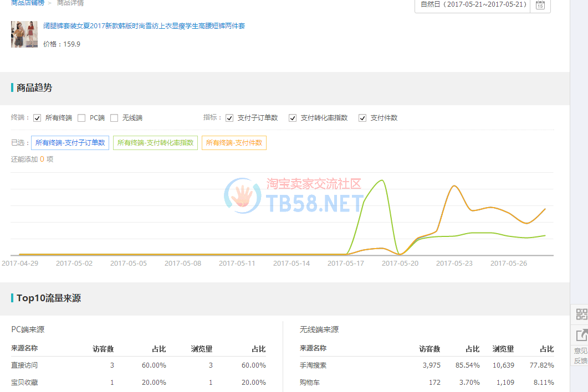Image resolution: width=588 pixels, height=392 pixels.
Task: Select the 宝贝收藏 source row
Action: click(139, 382)
